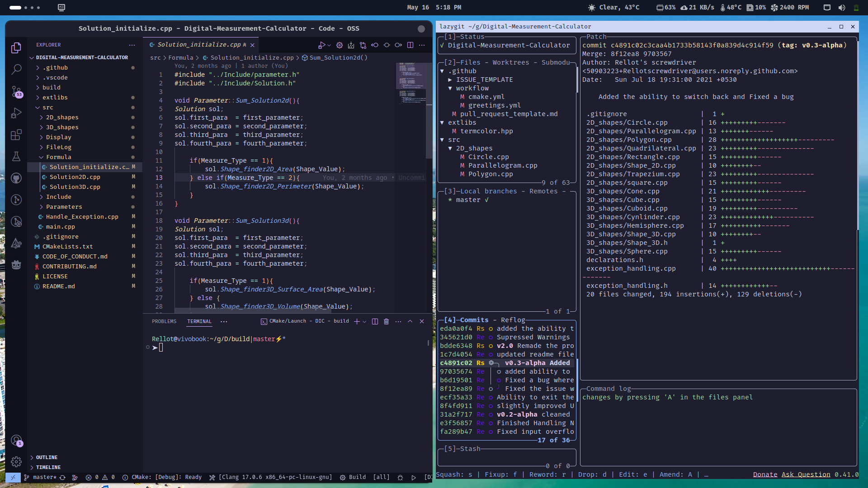
Task: Click the Donate link in lazygit
Action: (x=765, y=474)
